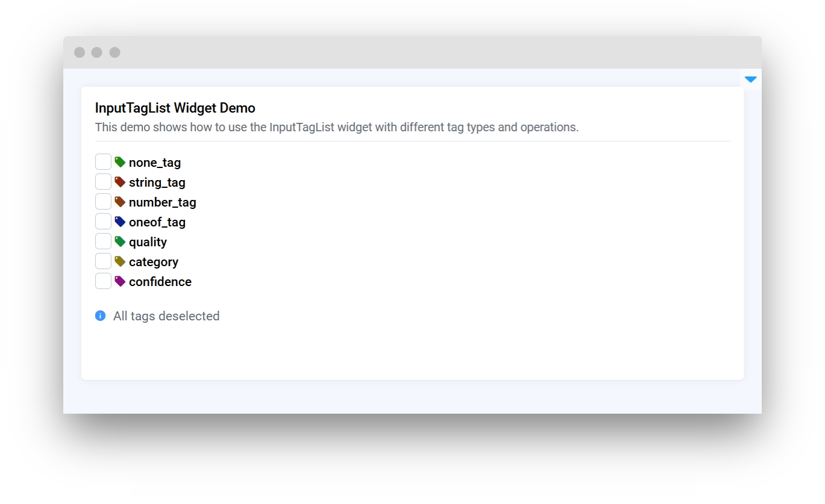Click the purple confidence tag icon
The height and width of the screenshot is (504, 825).
click(120, 281)
